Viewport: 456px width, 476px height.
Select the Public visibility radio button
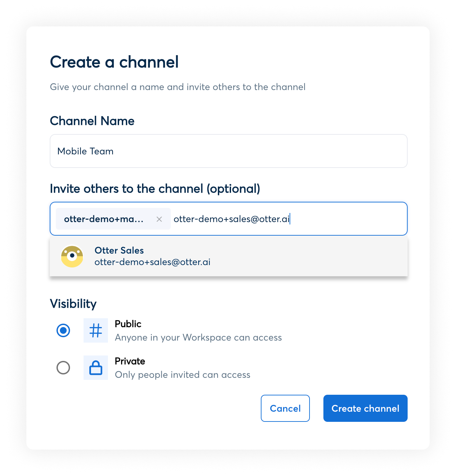(63, 330)
